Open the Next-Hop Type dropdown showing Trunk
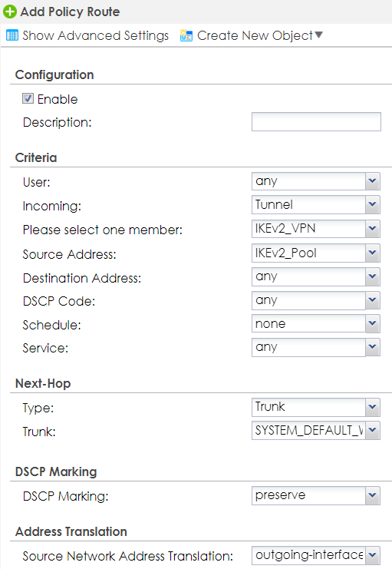Image resolution: width=392 pixels, height=569 pixels. pos(316,407)
